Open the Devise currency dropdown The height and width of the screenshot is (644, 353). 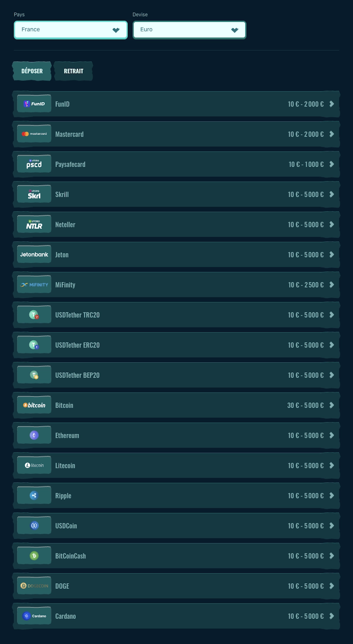189,30
